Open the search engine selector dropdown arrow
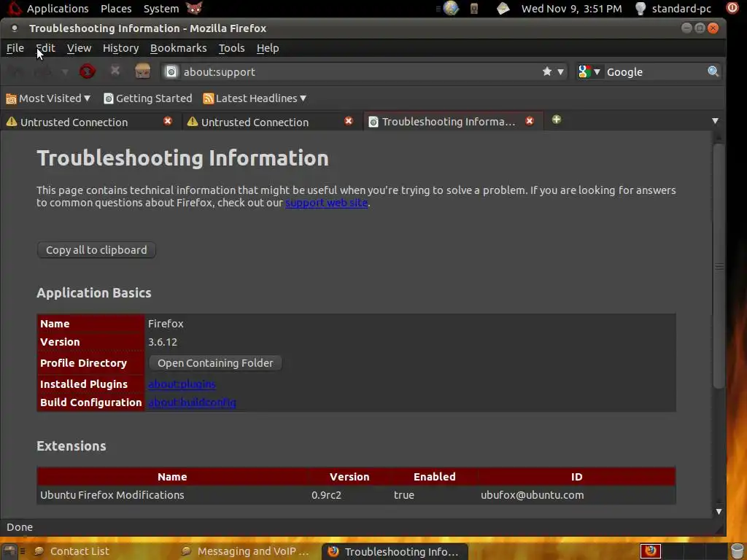The image size is (747, 560). (597, 72)
